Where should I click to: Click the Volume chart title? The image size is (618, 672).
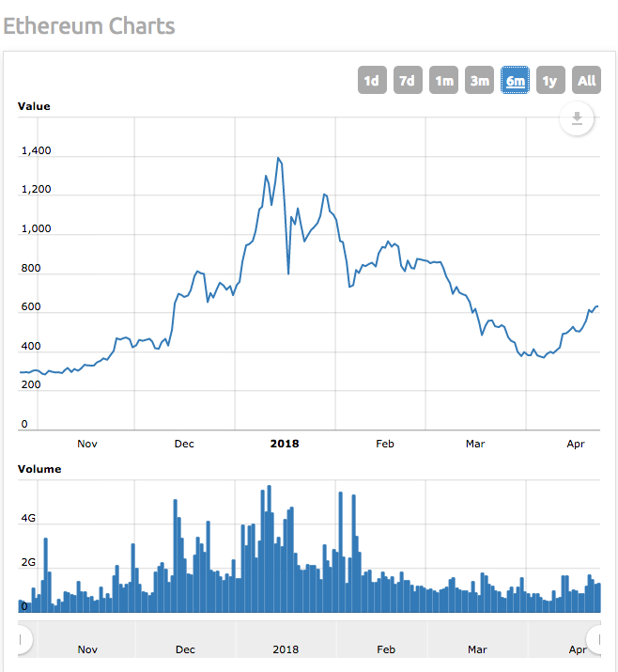(39, 469)
